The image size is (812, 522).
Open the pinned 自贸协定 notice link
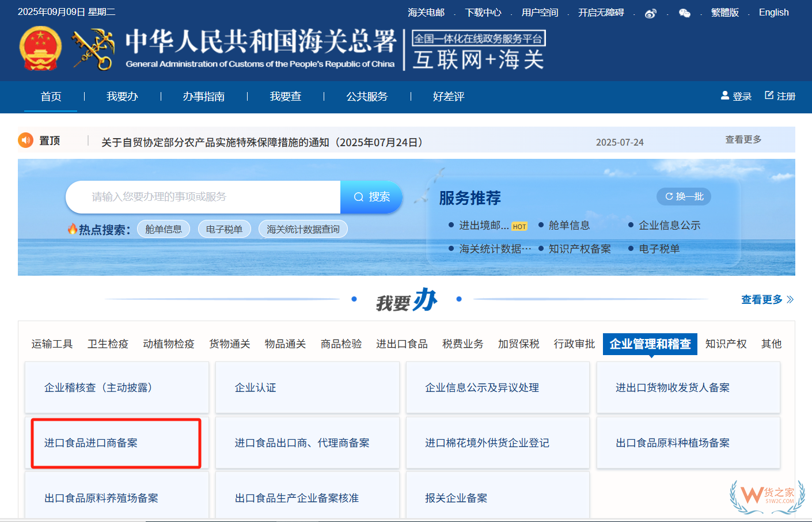coord(263,142)
